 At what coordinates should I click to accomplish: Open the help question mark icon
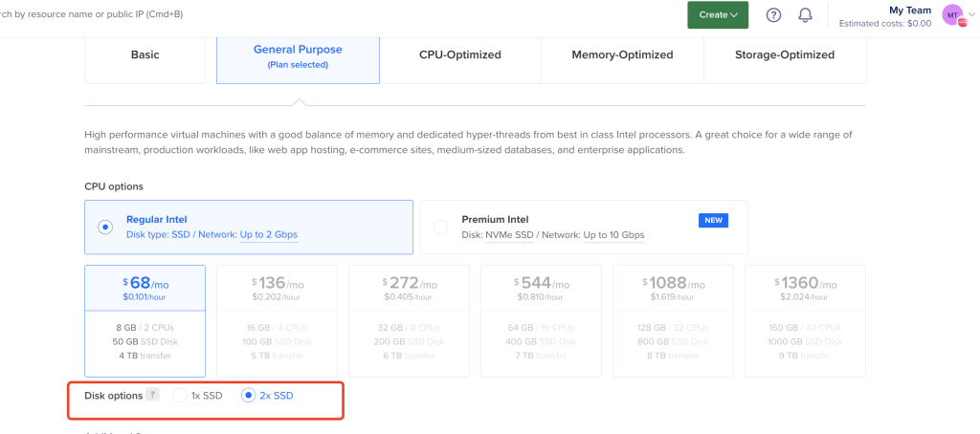pyautogui.click(x=773, y=15)
